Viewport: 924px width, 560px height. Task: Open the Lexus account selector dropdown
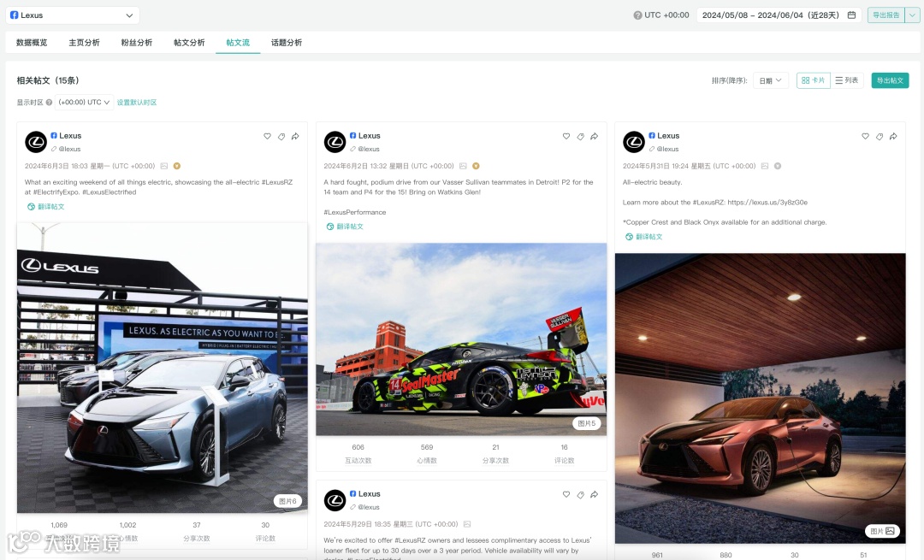point(73,15)
